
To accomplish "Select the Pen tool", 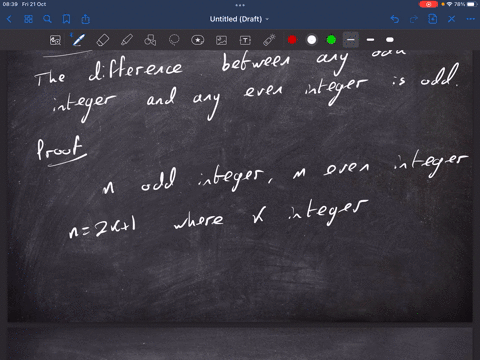I will pos(79,40).
